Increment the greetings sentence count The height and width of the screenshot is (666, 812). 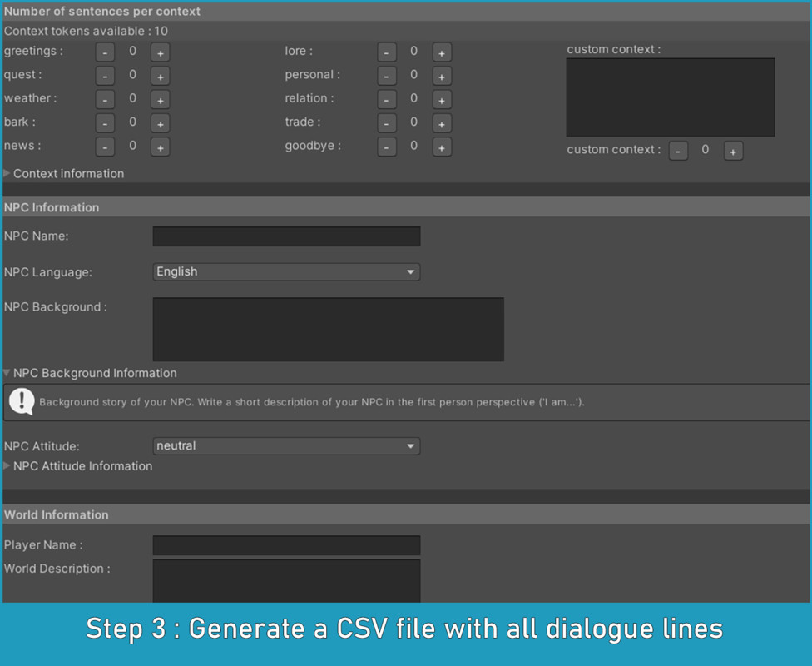point(159,52)
